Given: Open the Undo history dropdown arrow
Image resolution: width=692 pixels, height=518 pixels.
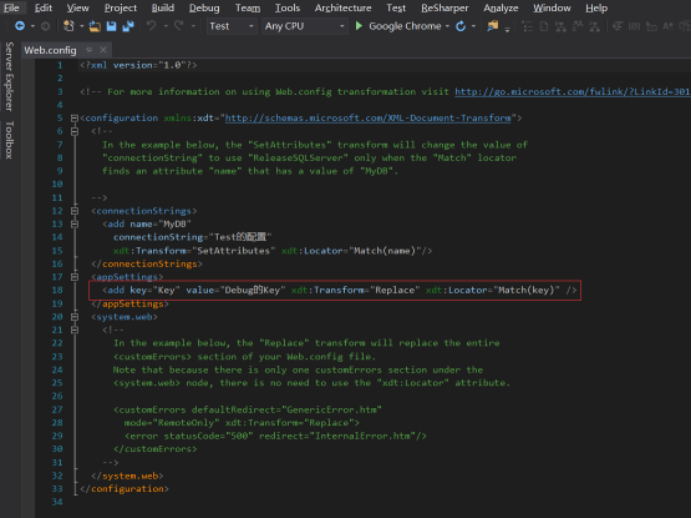Looking at the screenshot, I should coord(165,26).
